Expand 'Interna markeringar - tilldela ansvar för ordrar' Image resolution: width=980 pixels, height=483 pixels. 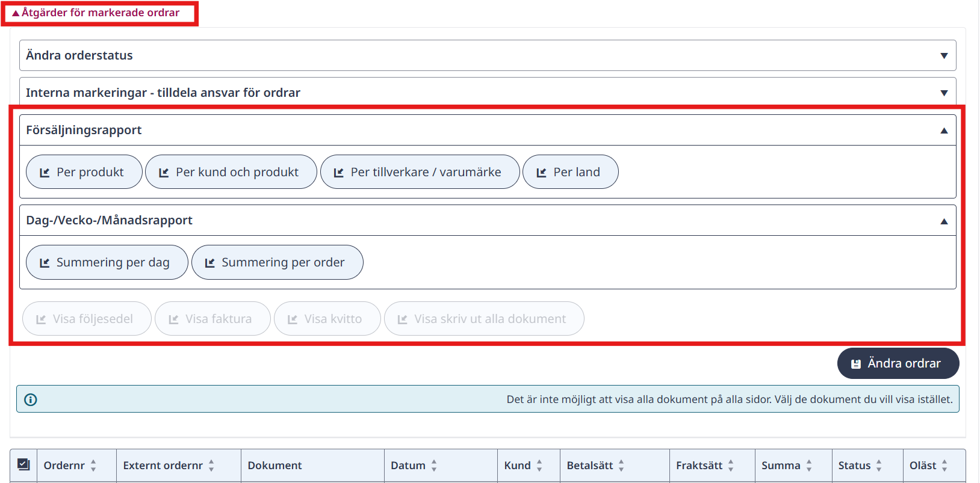click(488, 93)
